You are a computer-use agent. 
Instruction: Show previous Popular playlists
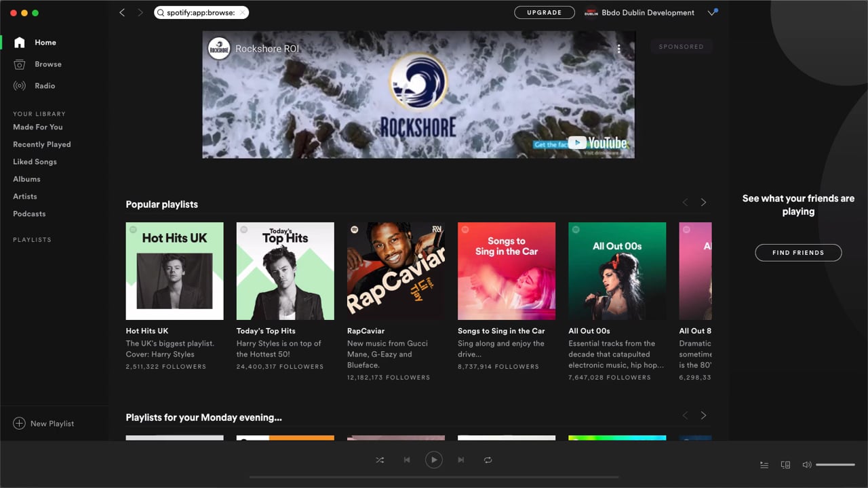point(685,202)
